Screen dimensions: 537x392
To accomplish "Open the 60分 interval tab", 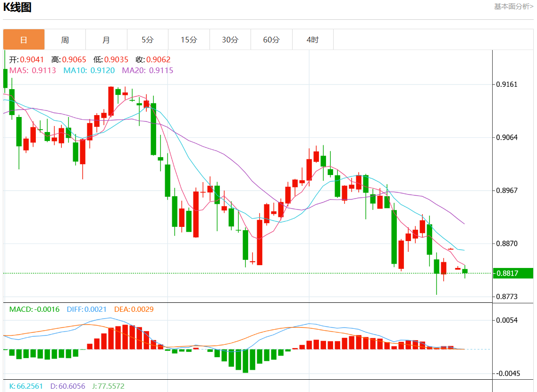I will (x=272, y=40).
